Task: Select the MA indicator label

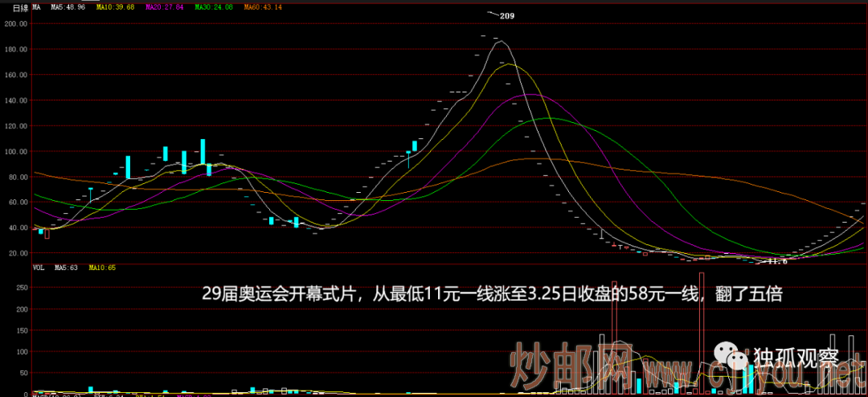Action: (37, 7)
